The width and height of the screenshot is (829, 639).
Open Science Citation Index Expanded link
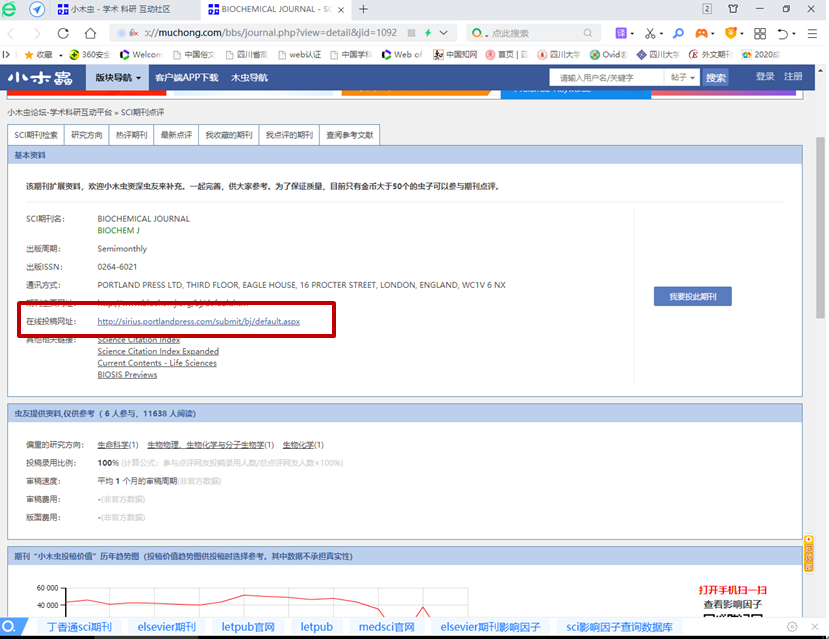(x=158, y=351)
